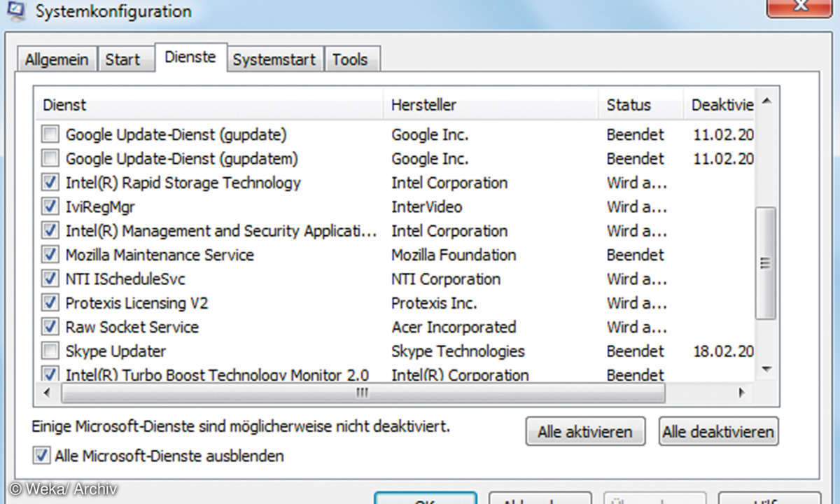
Task: Toggle Alle Microsoft-Dienste ausblenden checkbox
Action: pyautogui.click(x=43, y=456)
